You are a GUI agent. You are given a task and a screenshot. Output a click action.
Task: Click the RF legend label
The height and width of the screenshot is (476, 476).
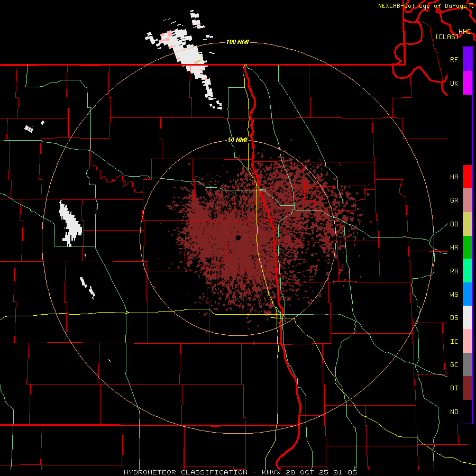pyautogui.click(x=454, y=59)
